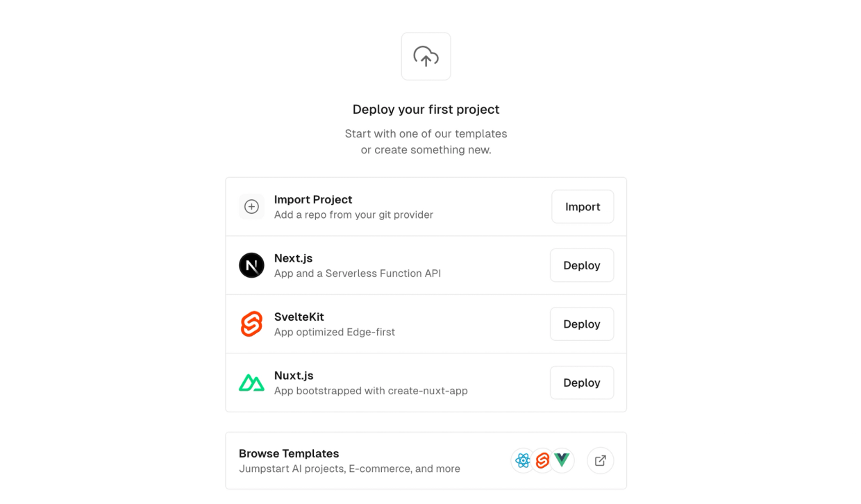Select the SvelteKit logo
Viewport: 861px width, 504px height.
pyautogui.click(x=251, y=324)
